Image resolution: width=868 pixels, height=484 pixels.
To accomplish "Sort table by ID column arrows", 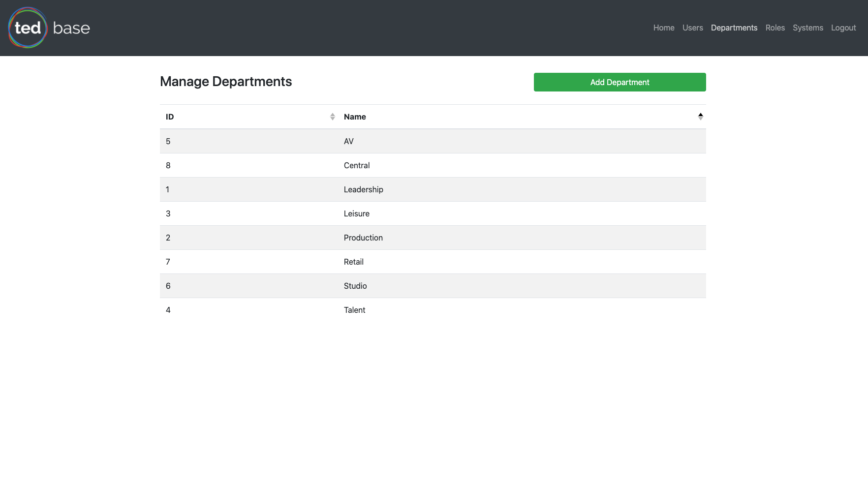I will (333, 117).
